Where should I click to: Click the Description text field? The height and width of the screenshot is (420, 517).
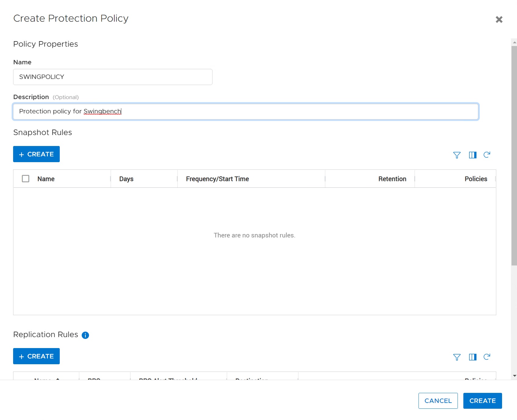[x=246, y=112]
